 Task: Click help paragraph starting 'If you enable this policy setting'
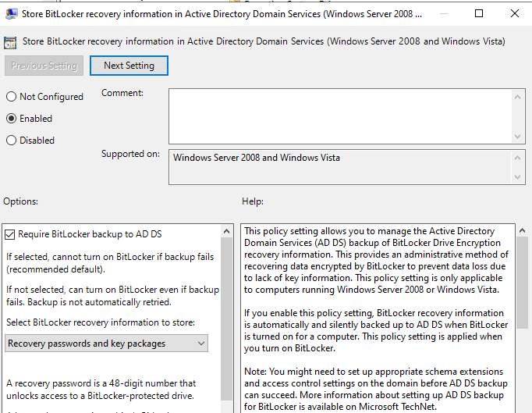tap(375, 330)
